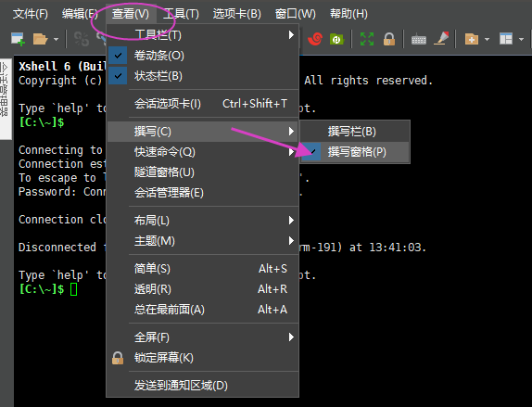Screen dimensions: 532x407
Task: Expand the open folder dropdown arrow
Action: pyautogui.click(x=56, y=39)
